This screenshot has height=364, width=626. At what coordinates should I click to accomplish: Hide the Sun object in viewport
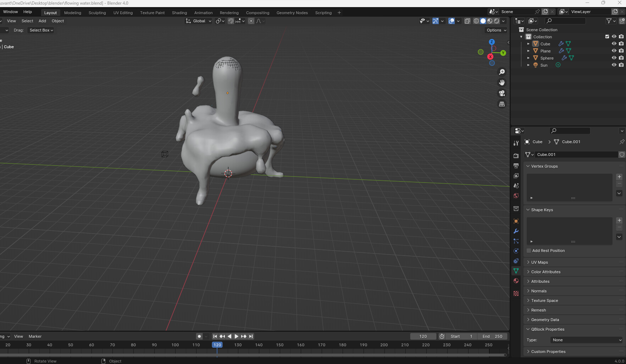(614, 65)
